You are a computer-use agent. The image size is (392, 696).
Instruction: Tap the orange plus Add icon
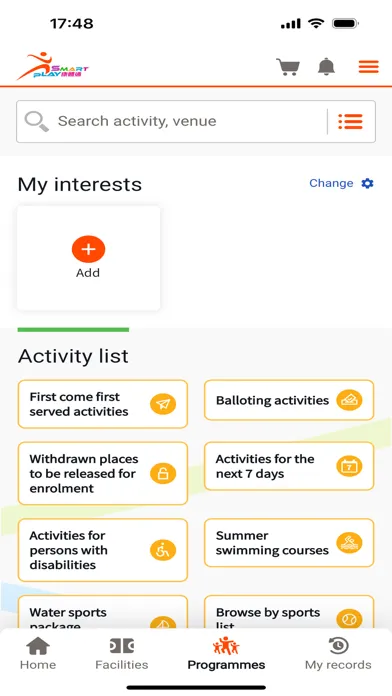pyautogui.click(x=88, y=249)
